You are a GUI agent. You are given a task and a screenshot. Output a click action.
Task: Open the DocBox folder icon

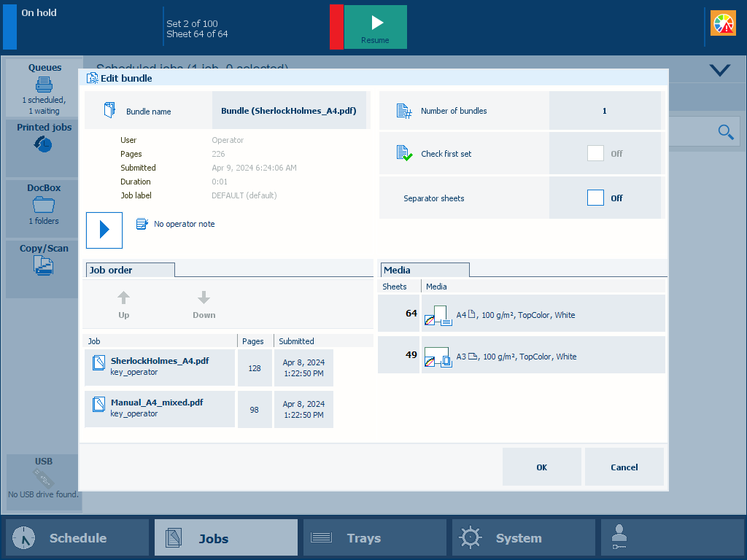point(44,204)
